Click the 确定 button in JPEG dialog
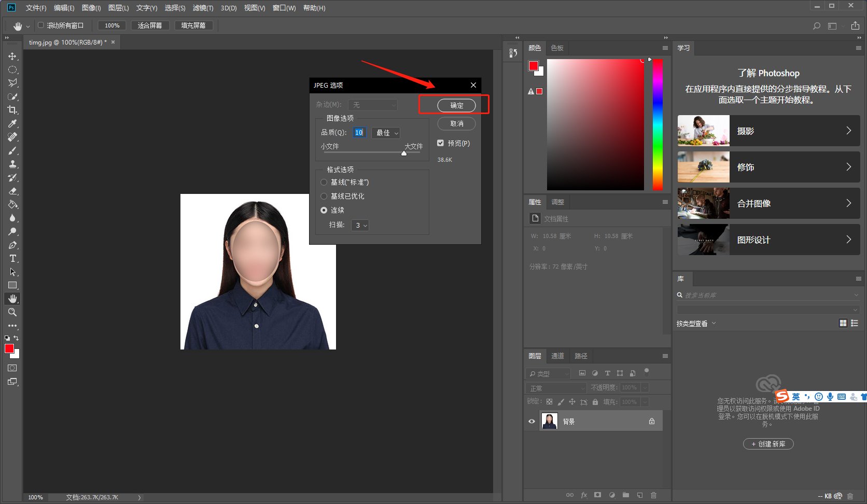 (456, 105)
